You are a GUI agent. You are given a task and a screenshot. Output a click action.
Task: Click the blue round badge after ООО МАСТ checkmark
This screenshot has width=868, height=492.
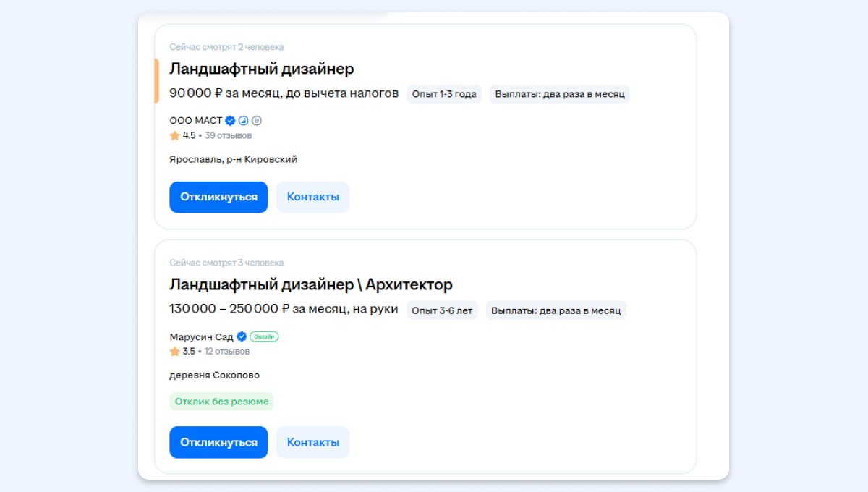click(244, 121)
